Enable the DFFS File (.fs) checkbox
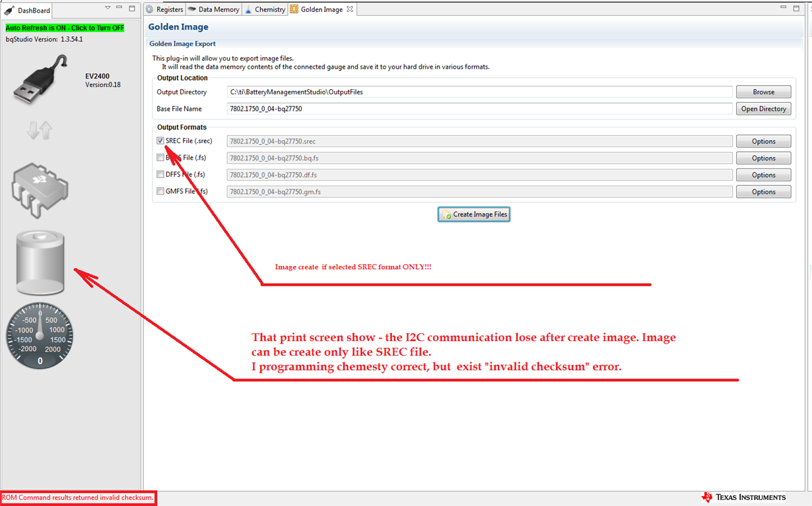Viewport: 812px width, 506px height. click(x=160, y=175)
